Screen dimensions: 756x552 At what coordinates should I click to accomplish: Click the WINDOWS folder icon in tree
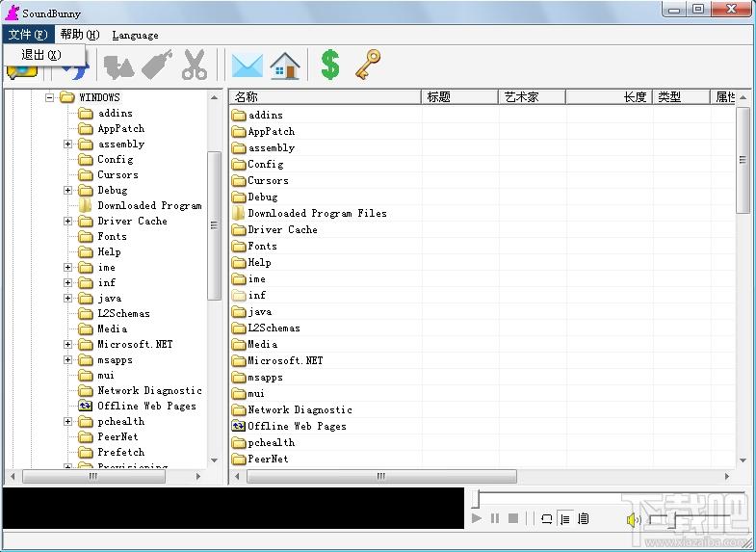[x=67, y=97]
